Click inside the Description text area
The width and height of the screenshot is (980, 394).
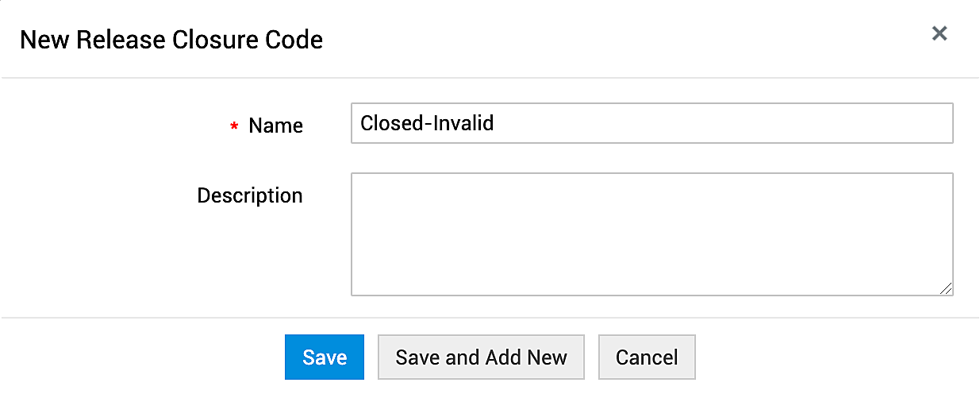pos(651,234)
